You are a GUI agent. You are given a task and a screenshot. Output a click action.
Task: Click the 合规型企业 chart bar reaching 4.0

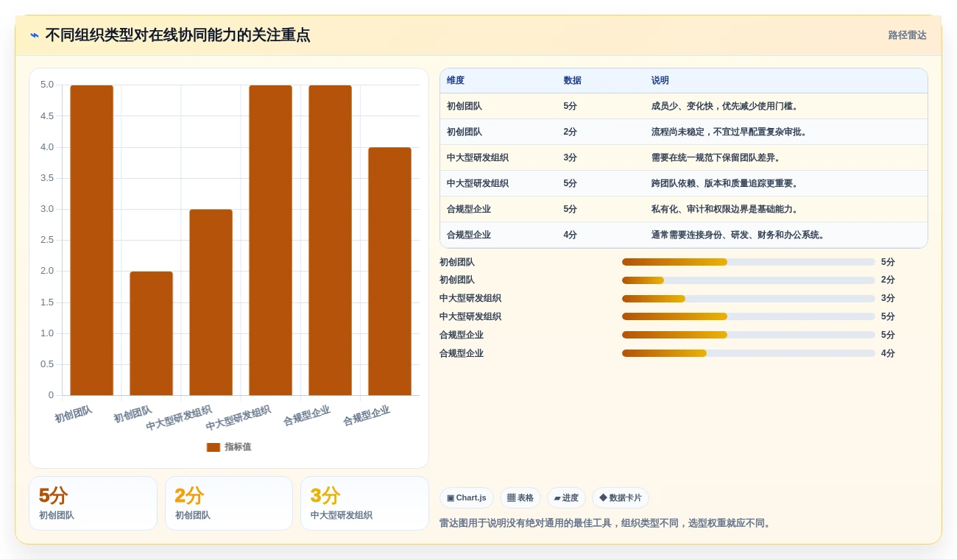point(390,272)
